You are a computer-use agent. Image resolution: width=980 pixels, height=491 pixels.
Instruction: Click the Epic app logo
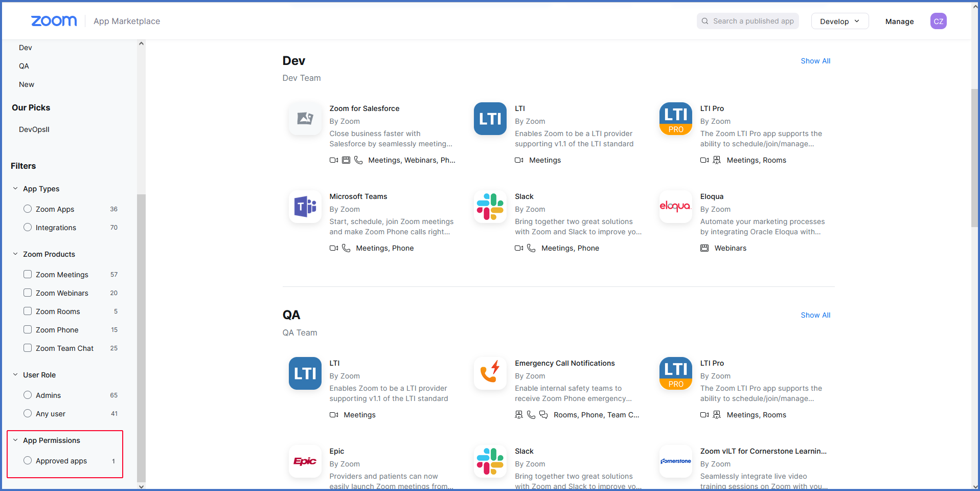[305, 461]
